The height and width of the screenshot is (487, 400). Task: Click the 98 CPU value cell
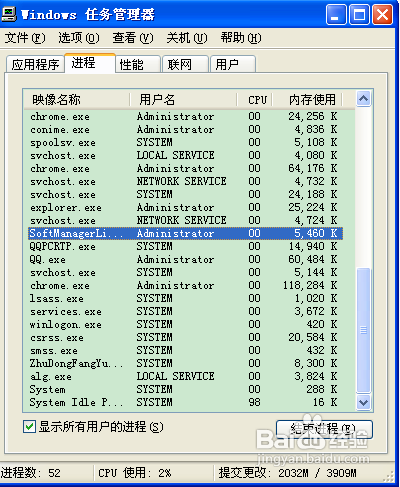254,402
